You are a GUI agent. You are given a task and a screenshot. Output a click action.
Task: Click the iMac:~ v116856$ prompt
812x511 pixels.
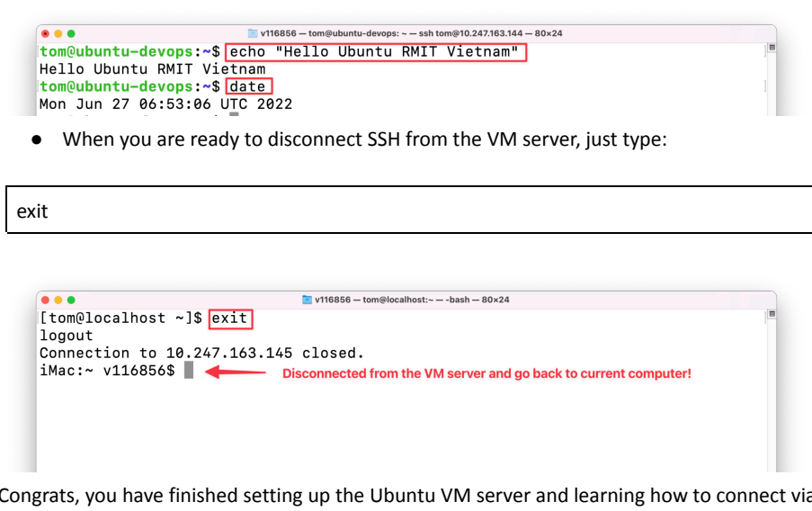pos(107,371)
